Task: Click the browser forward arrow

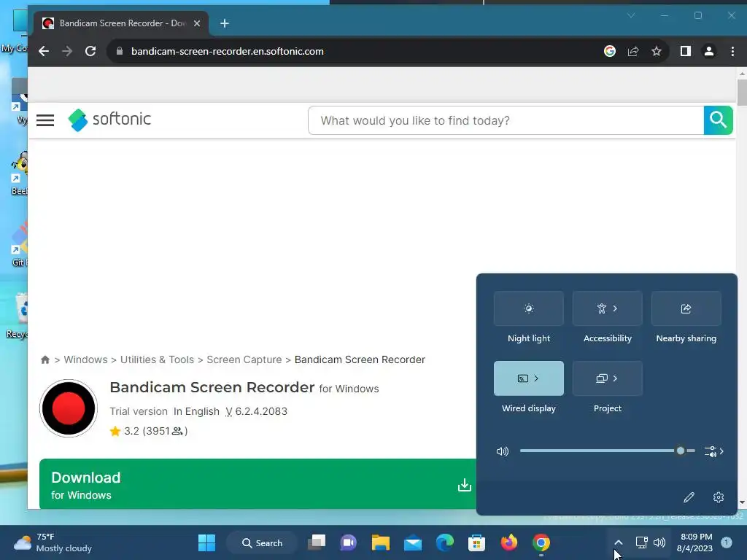Action: 67,52
